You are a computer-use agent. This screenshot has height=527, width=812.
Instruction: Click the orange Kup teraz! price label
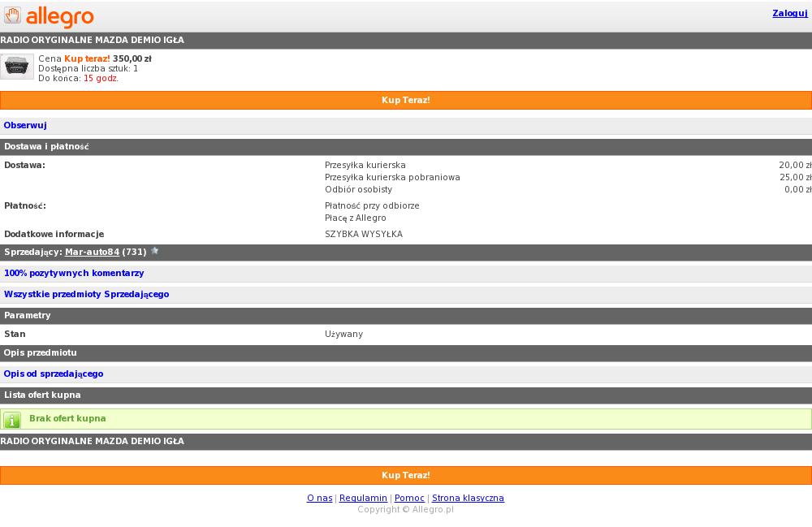click(x=87, y=58)
